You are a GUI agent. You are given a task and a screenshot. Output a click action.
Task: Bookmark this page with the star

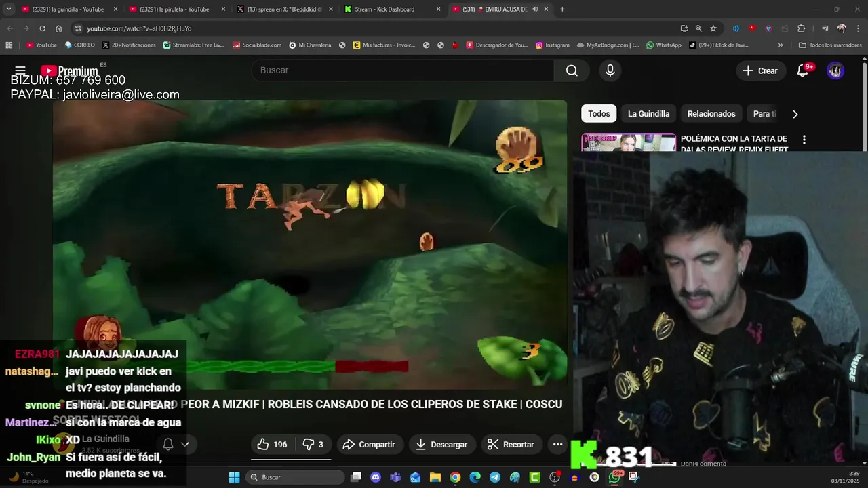(x=713, y=28)
